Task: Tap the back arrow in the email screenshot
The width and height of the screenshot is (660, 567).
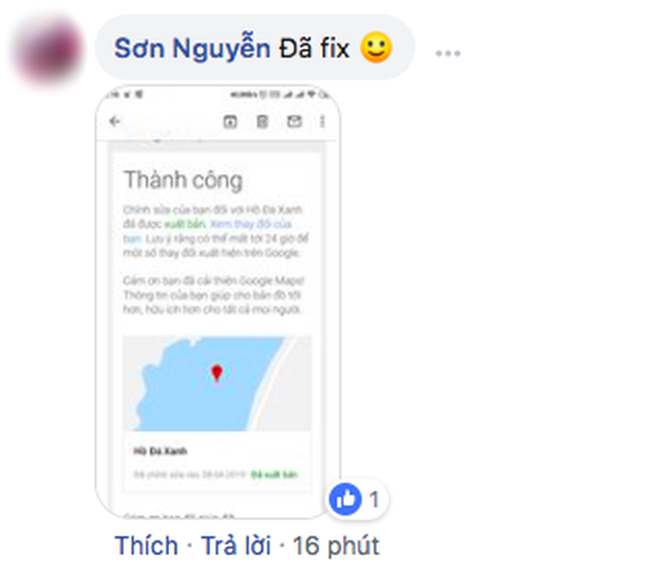Action: point(115,122)
